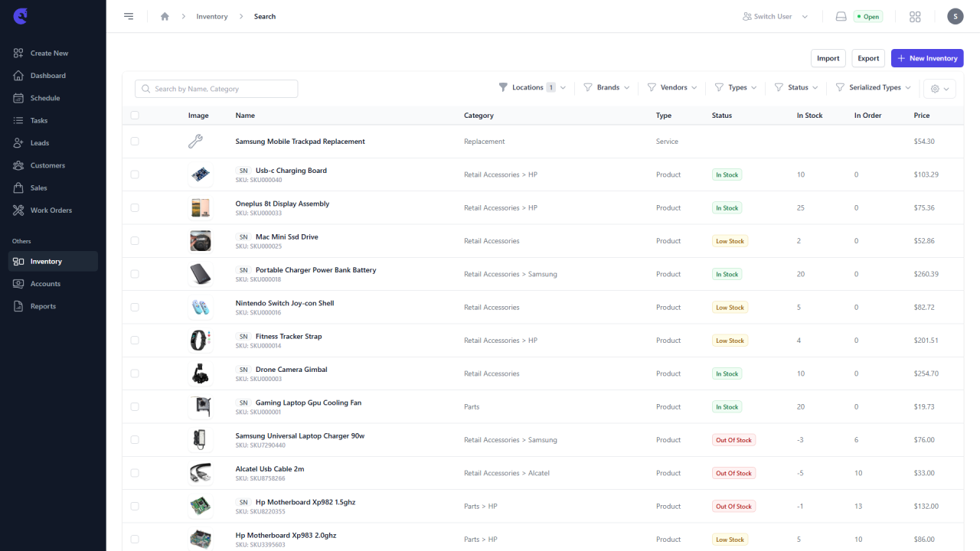Toggle the select-all header checkbox

(135, 116)
